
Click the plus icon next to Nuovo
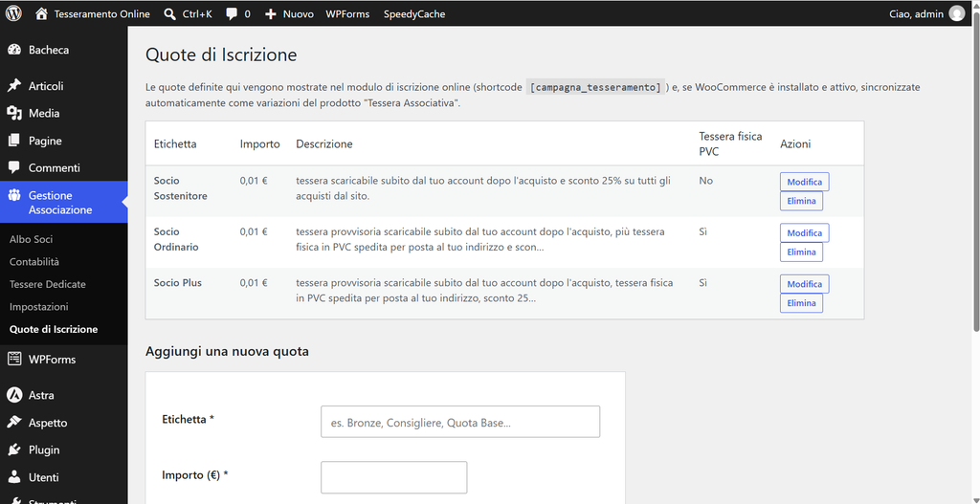[x=271, y=13]
